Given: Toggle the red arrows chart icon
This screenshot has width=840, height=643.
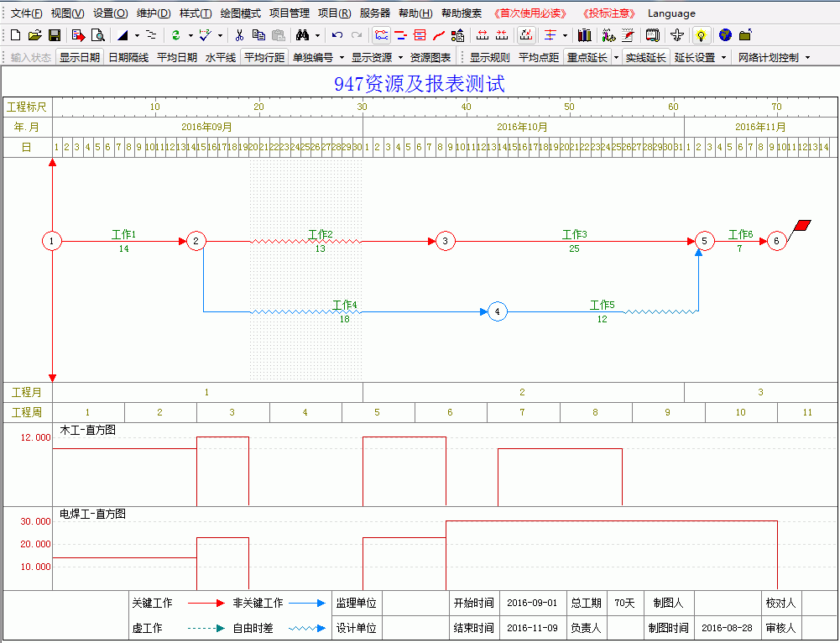Looking at the screenshot, I should (527, 35).
